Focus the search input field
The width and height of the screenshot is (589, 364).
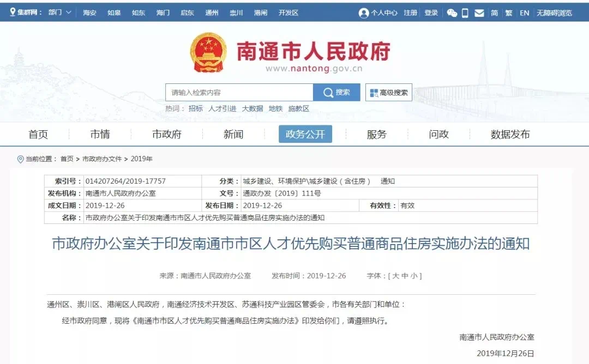coord(239,92)
